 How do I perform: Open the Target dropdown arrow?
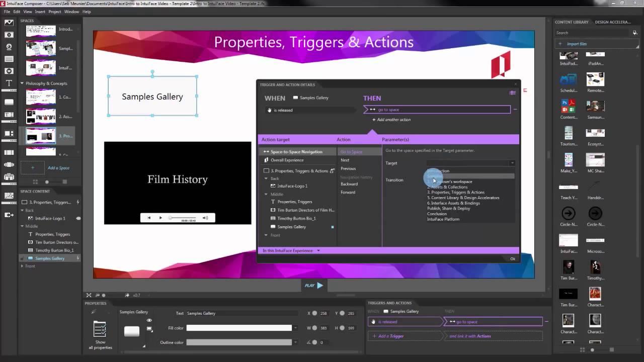pyautogui.click(x=512, y=163)
